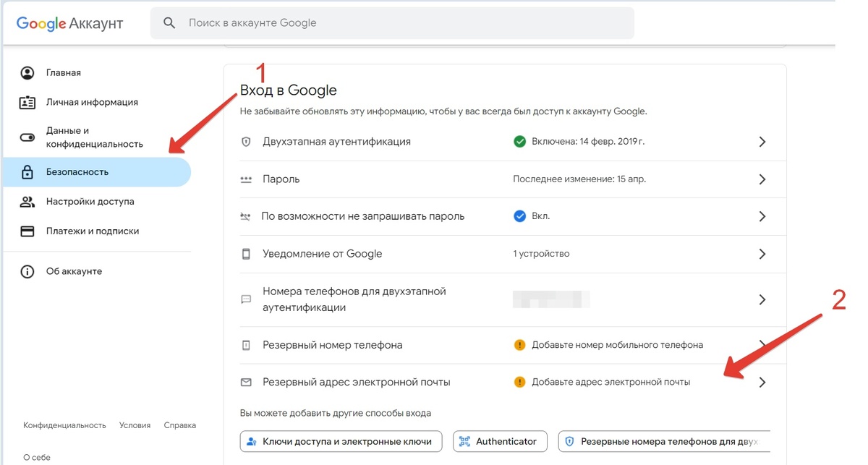Open Номера телефонов для двухэтапной аутентификации chevron
Image resolution: width=868 pixels, height=465 pixels.
click(762, 299)
